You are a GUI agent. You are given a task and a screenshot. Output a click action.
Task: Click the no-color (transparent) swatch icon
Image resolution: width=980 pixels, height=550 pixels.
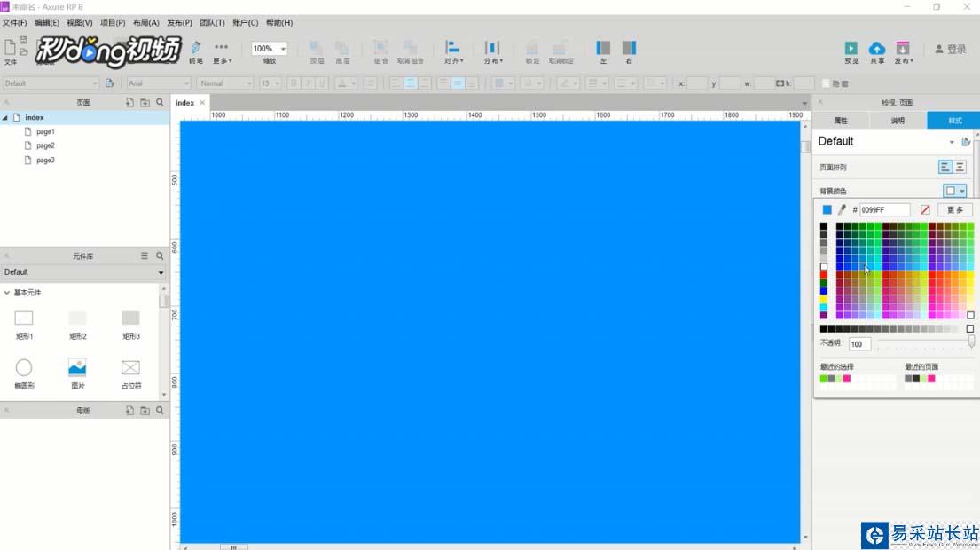(x=925, y=210)
